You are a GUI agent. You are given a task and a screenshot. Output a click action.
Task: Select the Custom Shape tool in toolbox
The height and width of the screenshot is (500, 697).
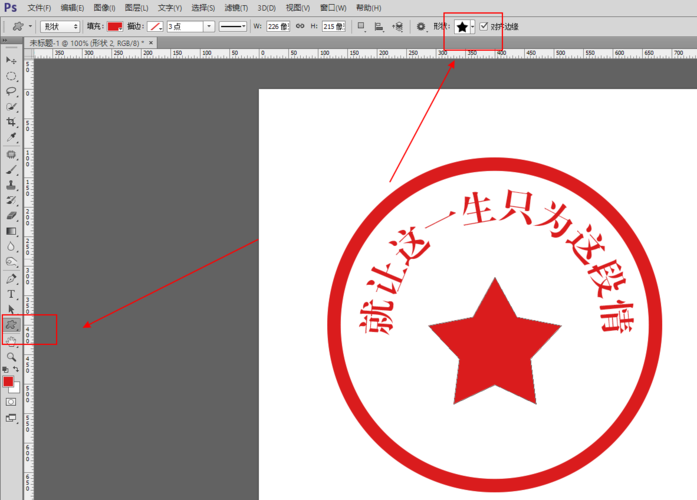[11, 324]
